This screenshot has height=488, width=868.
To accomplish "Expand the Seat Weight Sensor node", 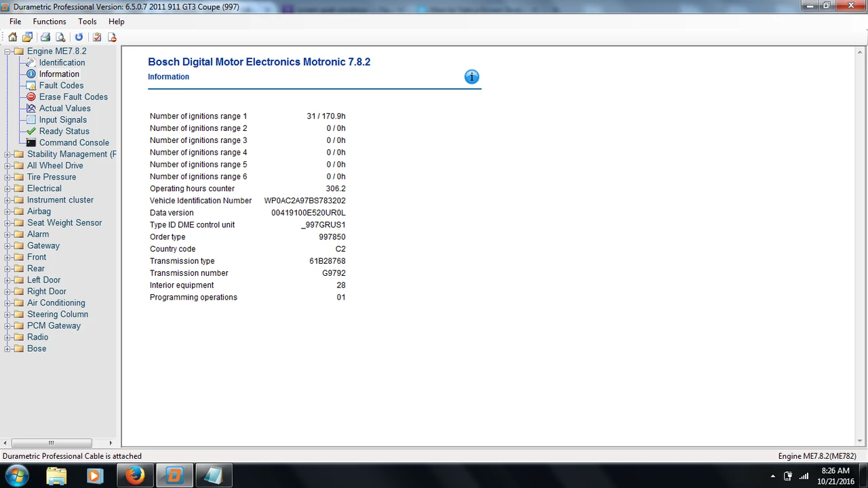I will (x=7, y=223).
